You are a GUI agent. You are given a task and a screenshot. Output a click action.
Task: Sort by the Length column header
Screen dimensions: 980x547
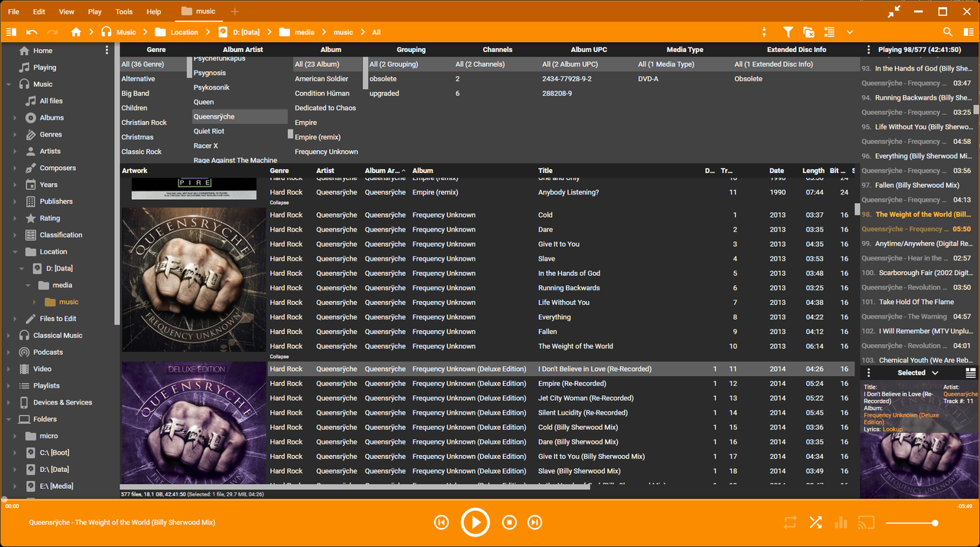pyautogui.click(x=813, y=171)
